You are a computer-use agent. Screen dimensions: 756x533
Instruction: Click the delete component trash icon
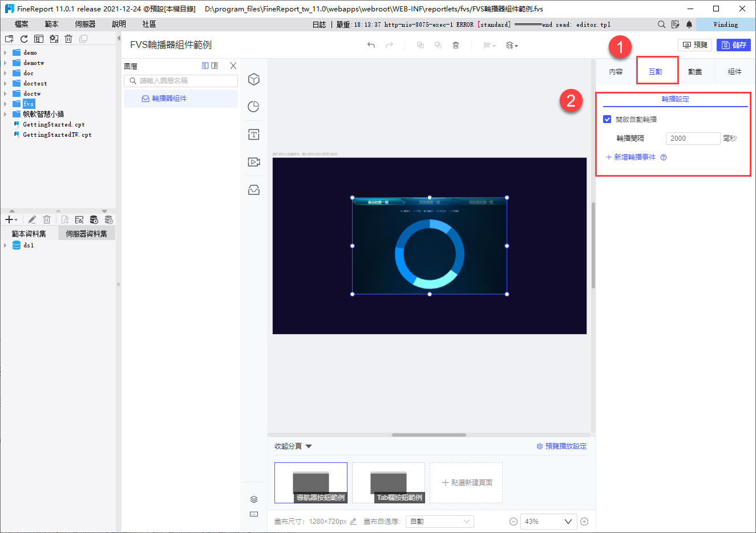point(456,45)
